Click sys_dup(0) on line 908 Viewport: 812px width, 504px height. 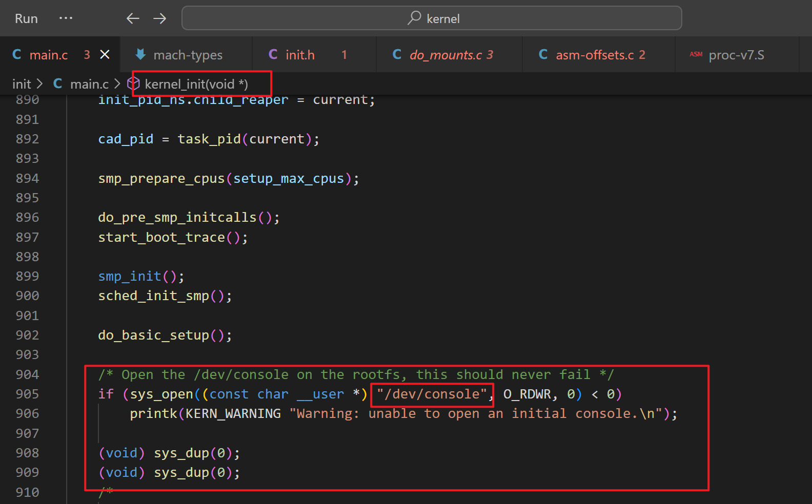pos(193,453)
